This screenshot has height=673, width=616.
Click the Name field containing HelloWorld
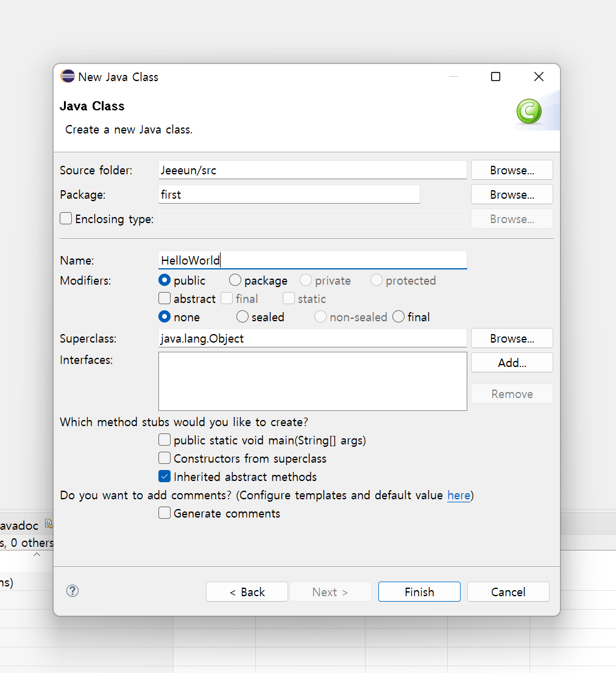[x=313, y=260]
